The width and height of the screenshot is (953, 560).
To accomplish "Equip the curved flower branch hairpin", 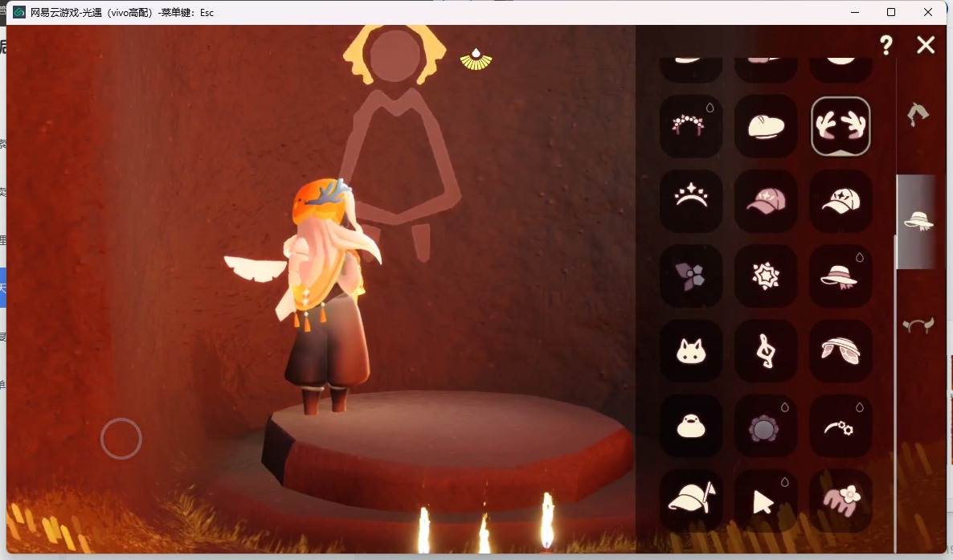I will click(841, 426).
